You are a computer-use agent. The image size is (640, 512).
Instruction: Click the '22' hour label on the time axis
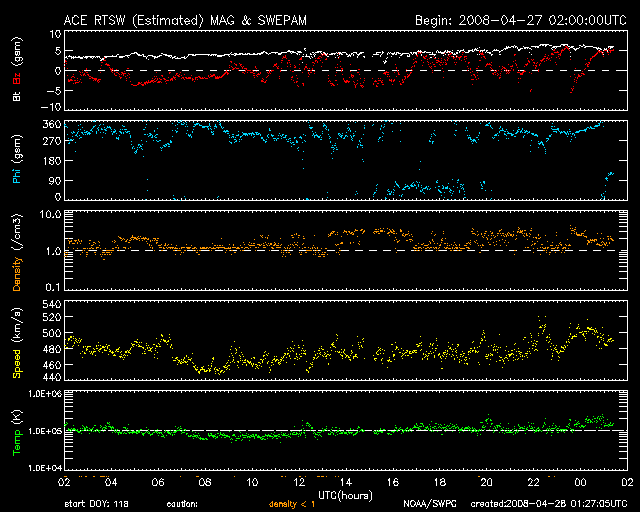pyautogui.click(x=533, y=482)
